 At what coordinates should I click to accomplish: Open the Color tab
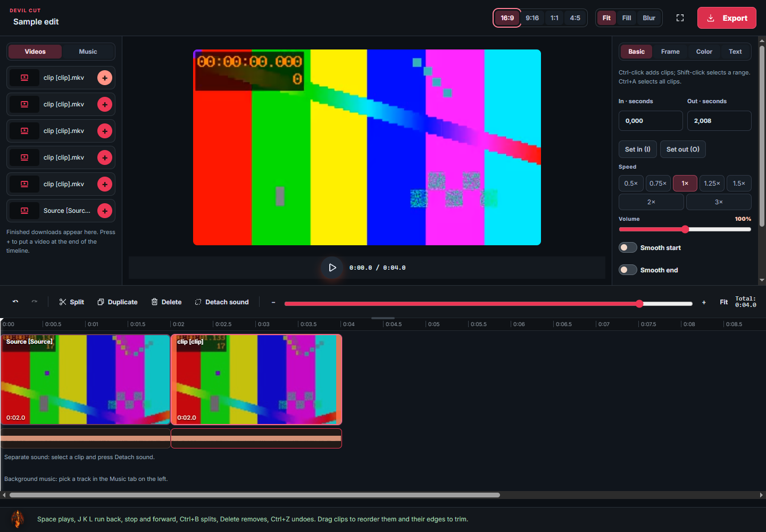pos(704,52)
